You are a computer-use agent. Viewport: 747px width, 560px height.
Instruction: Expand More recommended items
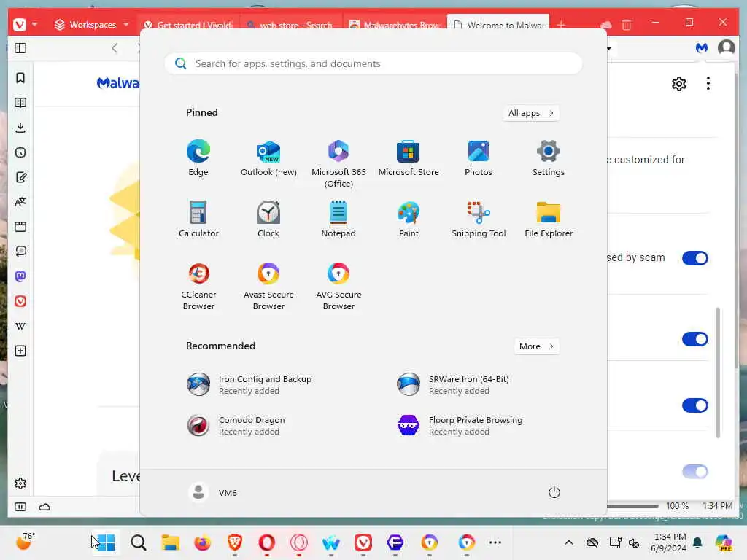click(x=536, y=346)
